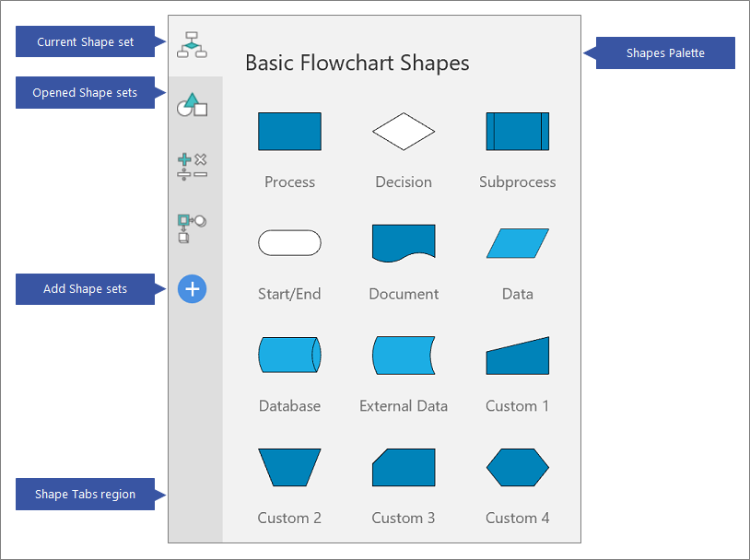Select the Custom 3 shape
This screenshot has height=560, width=750.
(x=403, y=468)
